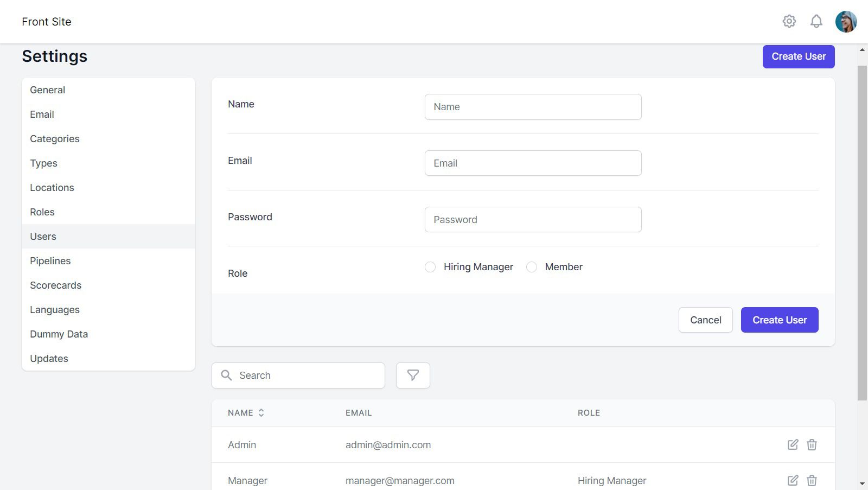Image resolution: width=868 pixels, height=490 pixels.
Task: Delete the Manager user row
Action: coord(812,481)
